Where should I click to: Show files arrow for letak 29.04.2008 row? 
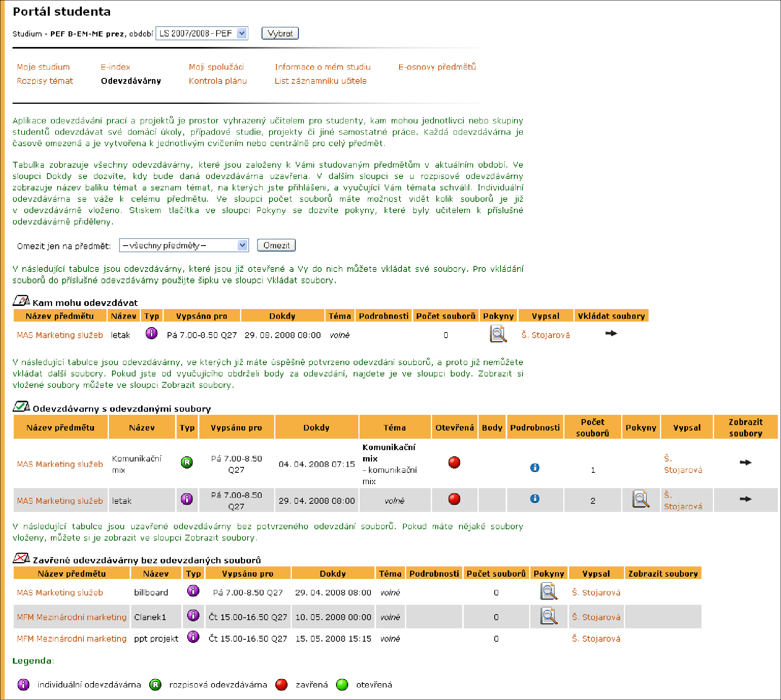click(745, 499)
